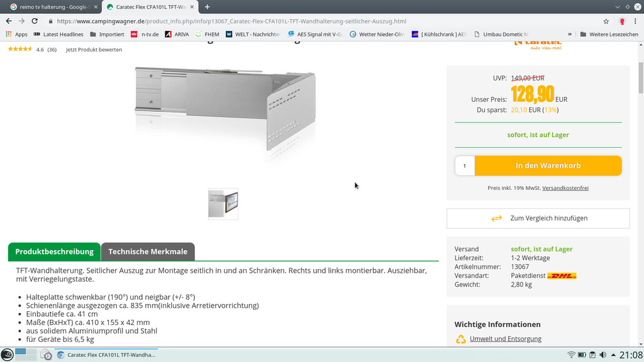Click the 4.6 rating value
The image size is (644, 362).
(x=40, y=49)
